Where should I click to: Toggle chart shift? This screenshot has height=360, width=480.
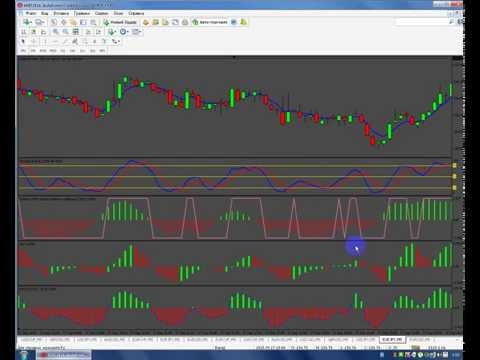pyautogui.click(x=98, y=32)
